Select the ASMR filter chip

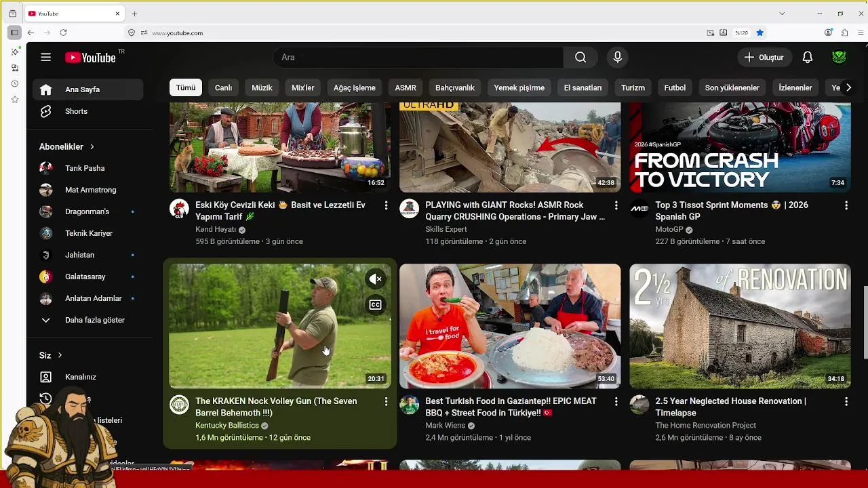(x=406, y=87)
